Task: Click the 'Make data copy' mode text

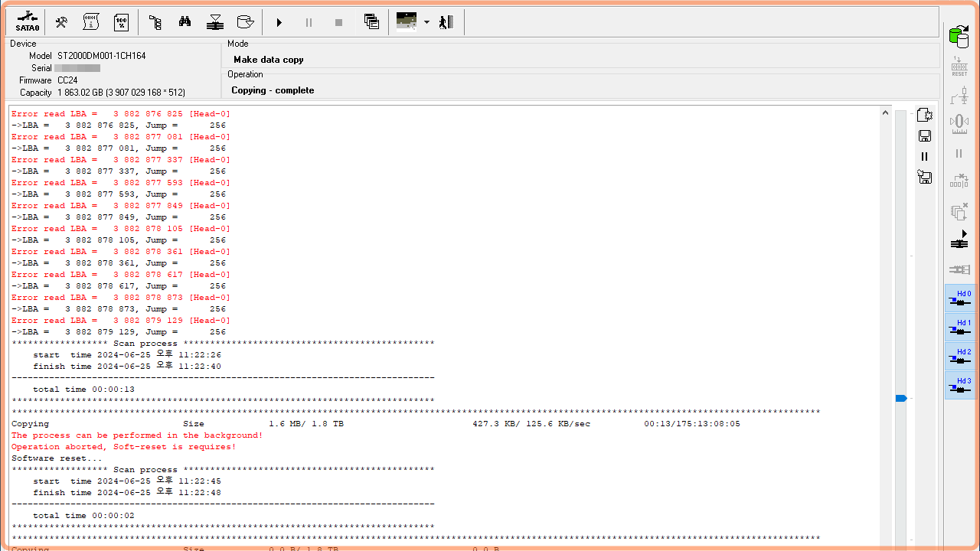Action: click(x=269, y=60)
